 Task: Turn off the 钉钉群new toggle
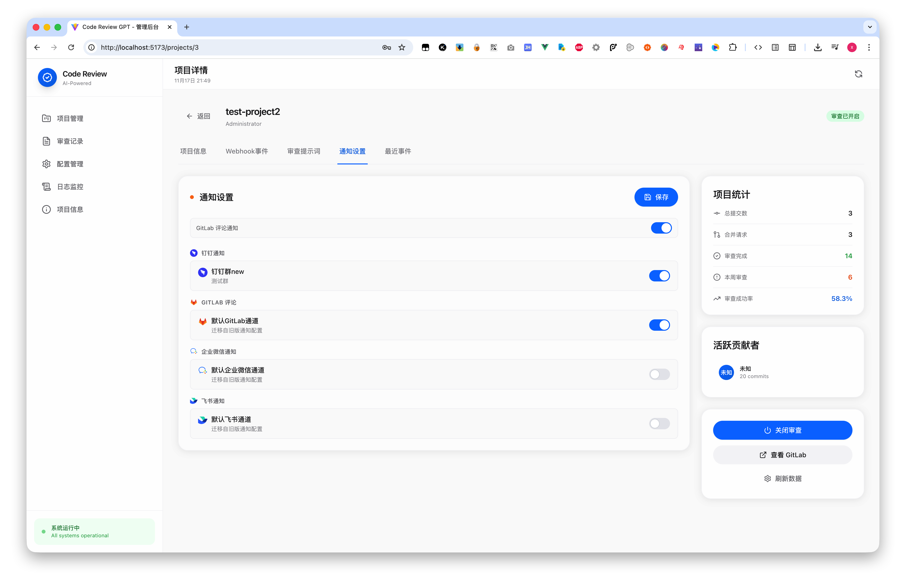click(659, 276)
